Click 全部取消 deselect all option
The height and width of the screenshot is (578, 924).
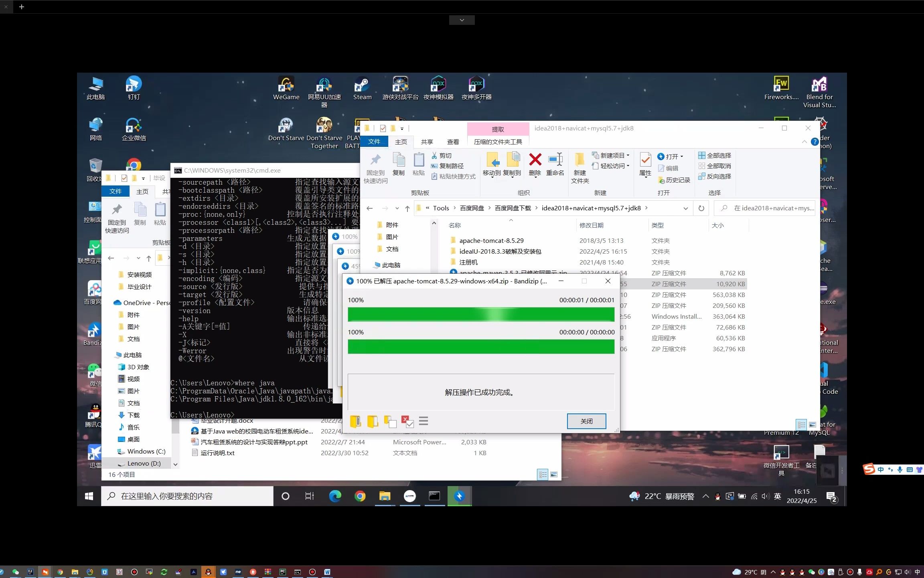pyautogui.click(x=715, y=166)
